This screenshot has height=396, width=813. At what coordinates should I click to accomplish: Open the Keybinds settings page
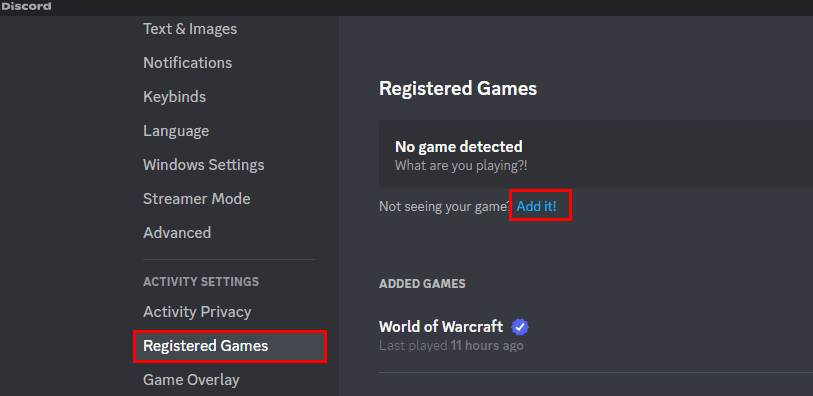pos(174,97)
